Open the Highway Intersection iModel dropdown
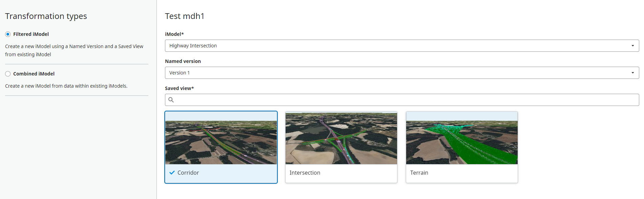 click(402, 46)
